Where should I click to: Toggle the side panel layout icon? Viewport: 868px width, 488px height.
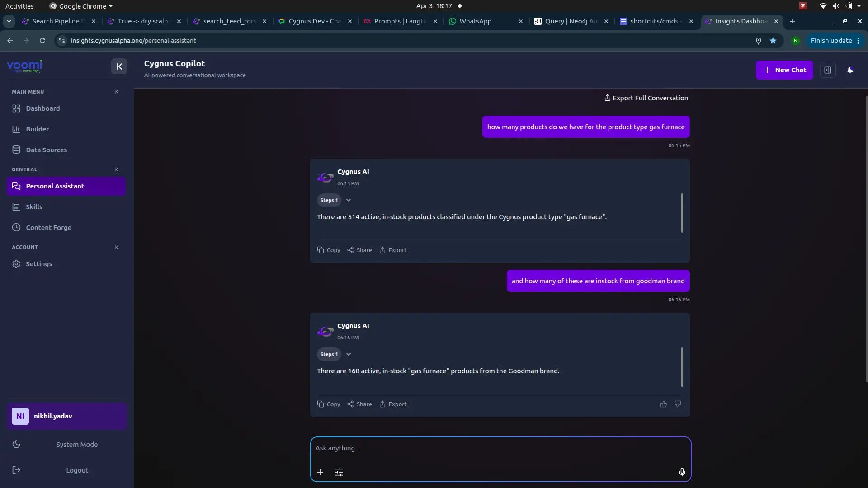click(828, 70)
